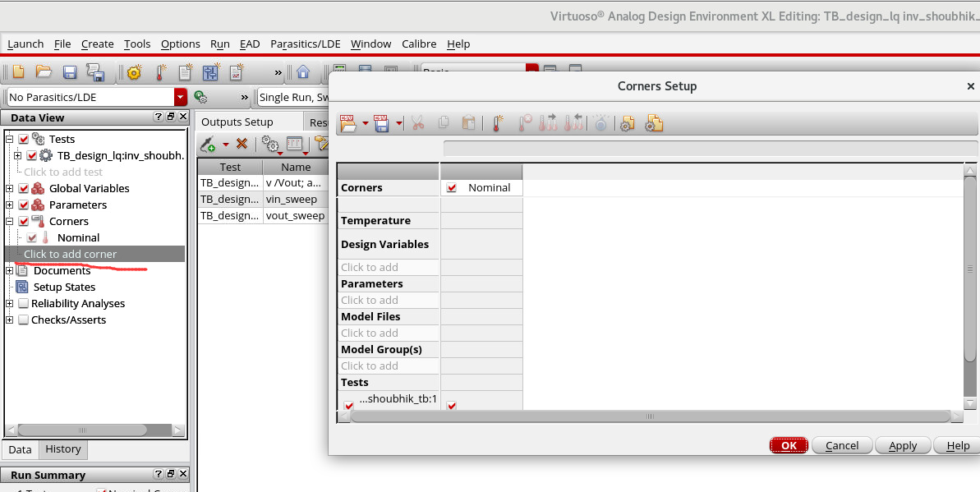This screenshot has width=980, height=492.
Task: Click the copy icon in Corners Setup
Action: click(443, 122)
